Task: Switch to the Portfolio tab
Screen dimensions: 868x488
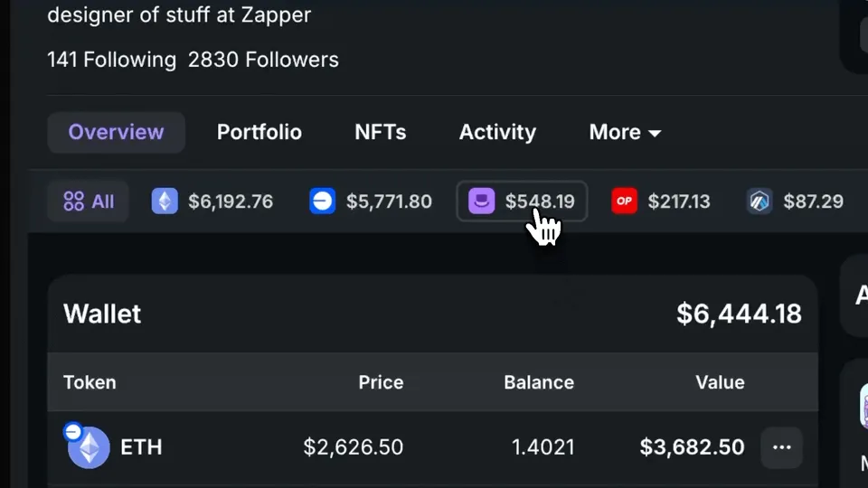Action: pos(259,132)
